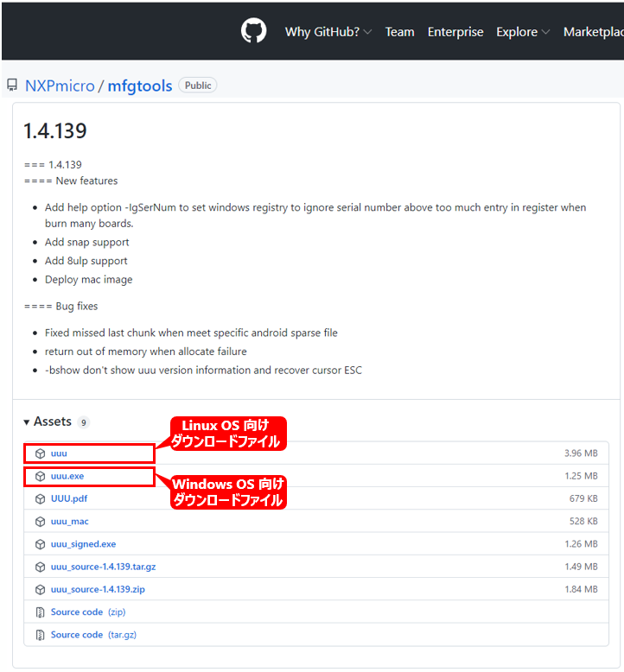Open the Team menu item
Screen dimensions: 624x672
399,32
